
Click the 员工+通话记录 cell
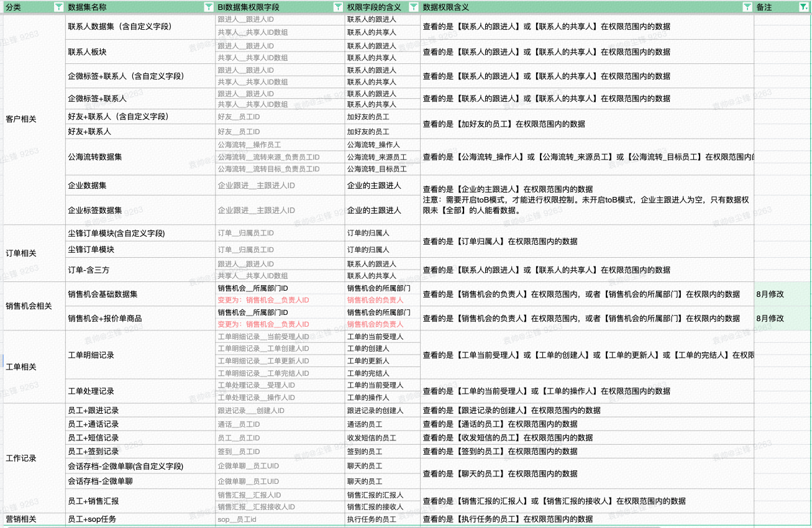(x=140, y=424)
